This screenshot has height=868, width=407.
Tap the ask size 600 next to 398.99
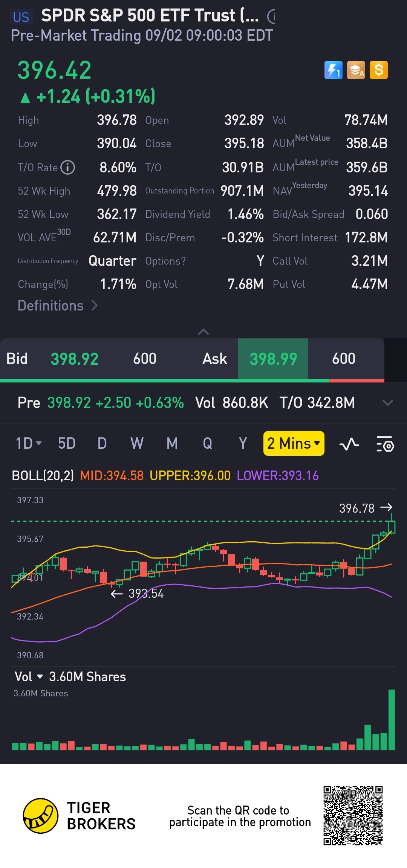[x=344, y=359]
